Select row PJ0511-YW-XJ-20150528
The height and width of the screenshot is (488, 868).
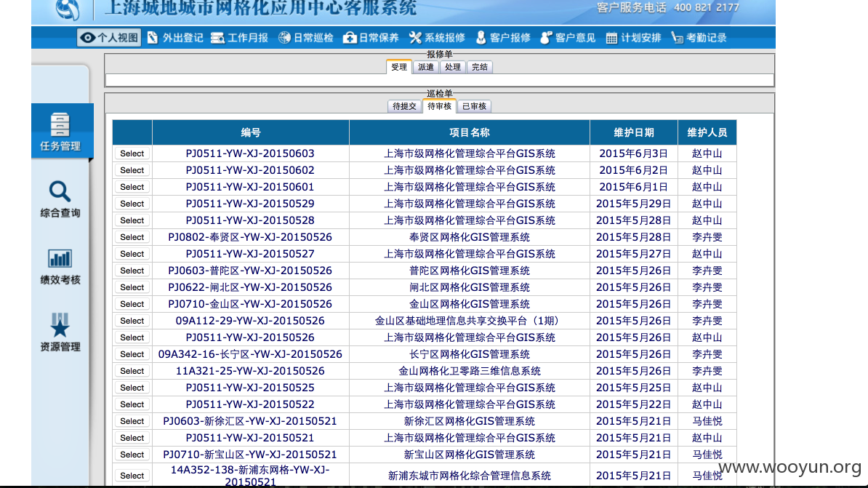132,220
